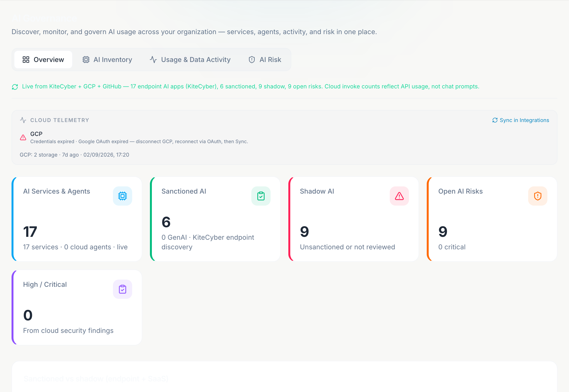The height and width of the screenshot is (392, 569).
Task: Click 'Unsanctioned or not reviewed' text
Action: click(348, 247)
